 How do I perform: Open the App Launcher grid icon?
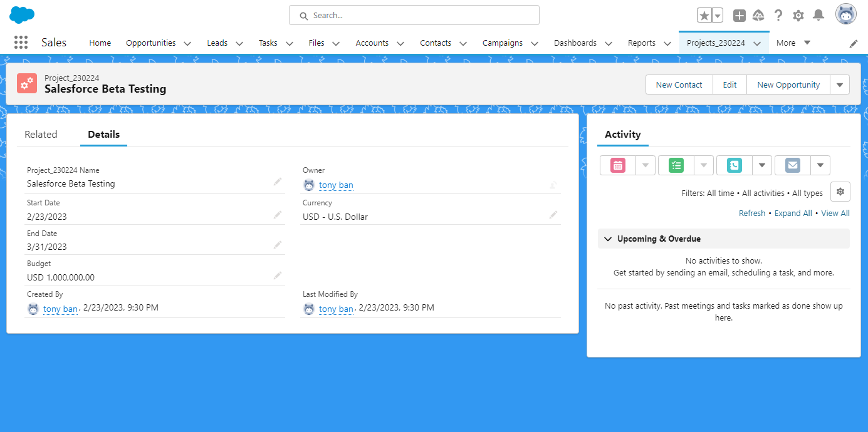coord(21,43)
